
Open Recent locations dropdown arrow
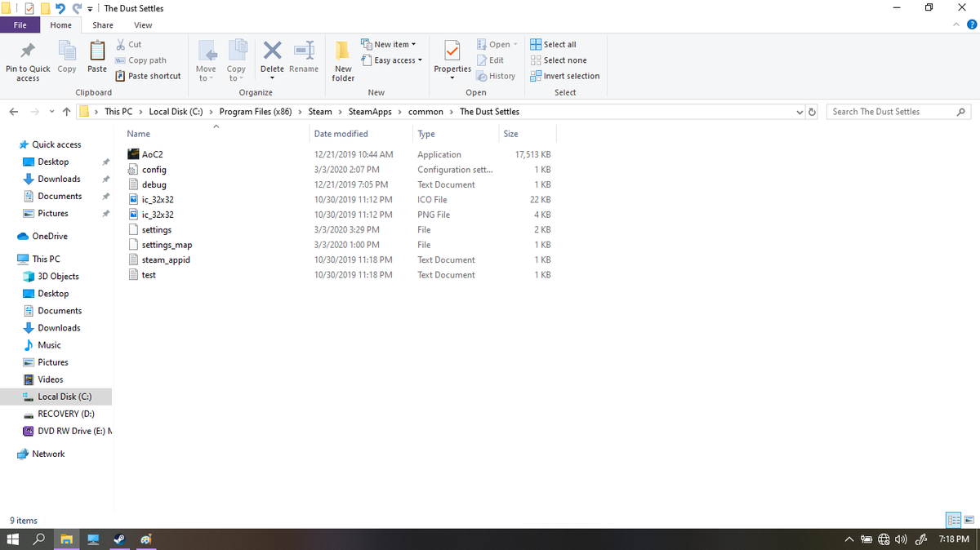pos(51,112)
